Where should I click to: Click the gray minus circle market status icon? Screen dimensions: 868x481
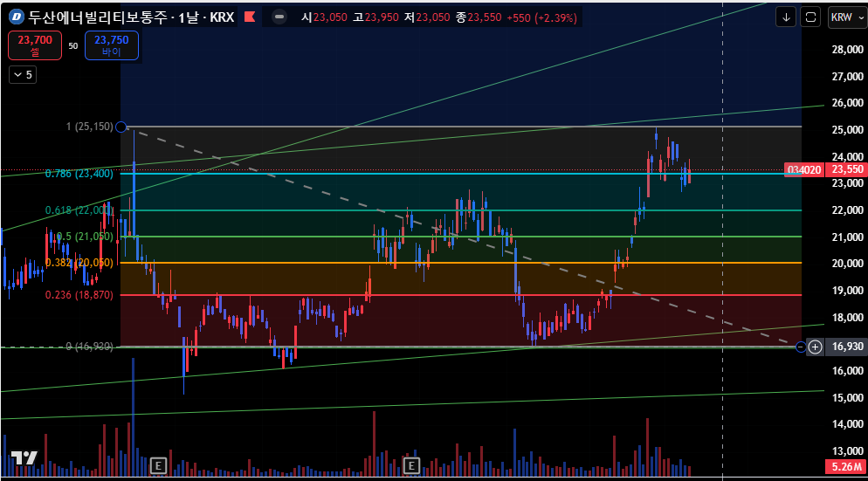pos(279,17)
